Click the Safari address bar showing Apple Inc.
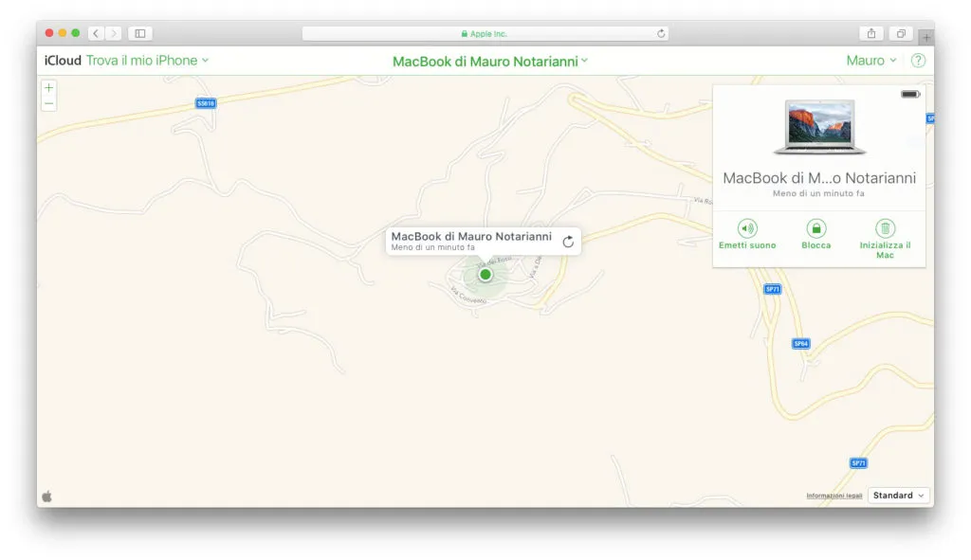 (485, 32)
